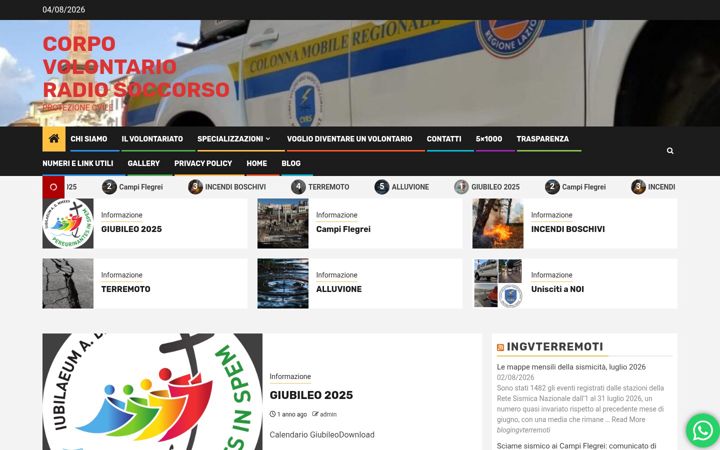Click ticker thumbnail 3 of INCENDI BOSCHIVI
The height and width of the screenshot is (450, 720).
195,187
